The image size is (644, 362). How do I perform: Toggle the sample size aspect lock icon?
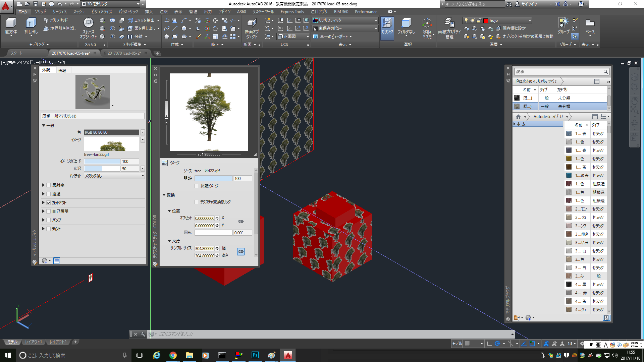(x=240, y=252)
